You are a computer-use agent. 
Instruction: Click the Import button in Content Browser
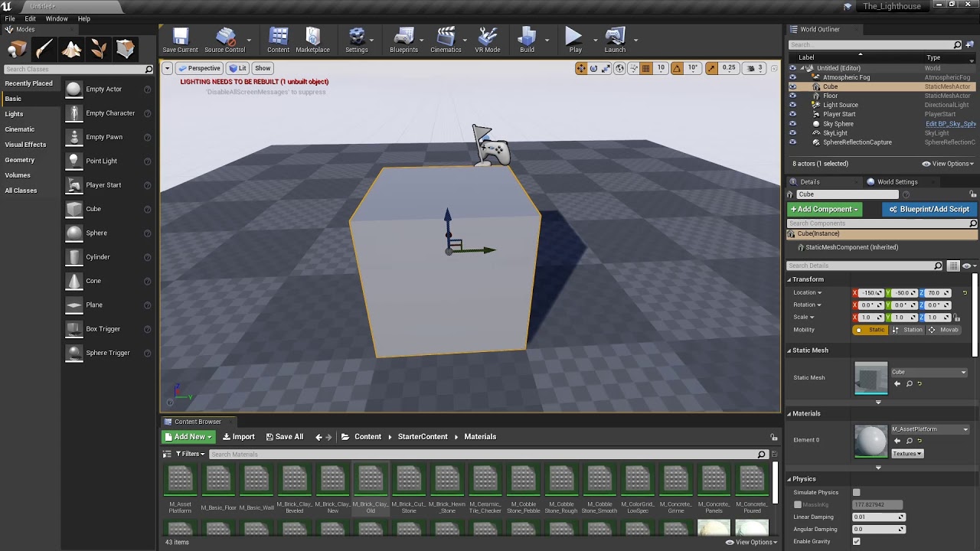point(239,437)
